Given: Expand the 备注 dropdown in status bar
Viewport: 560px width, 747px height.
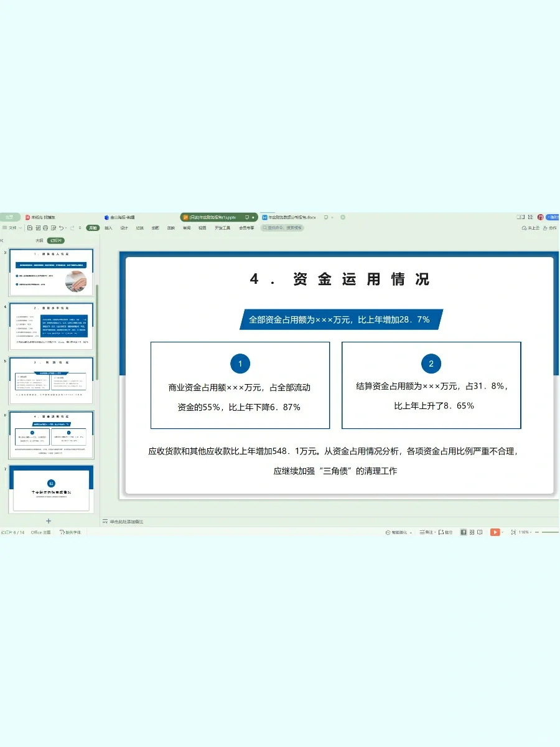Looking at the screenshot, I should click(x=434, y=532).
